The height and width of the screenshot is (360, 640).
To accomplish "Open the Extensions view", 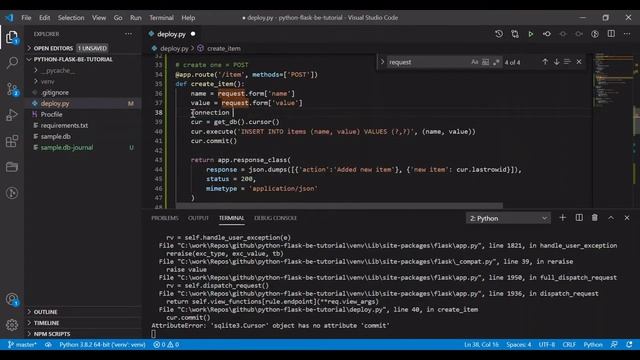I will pyautogui.click(x=12, y=141).
